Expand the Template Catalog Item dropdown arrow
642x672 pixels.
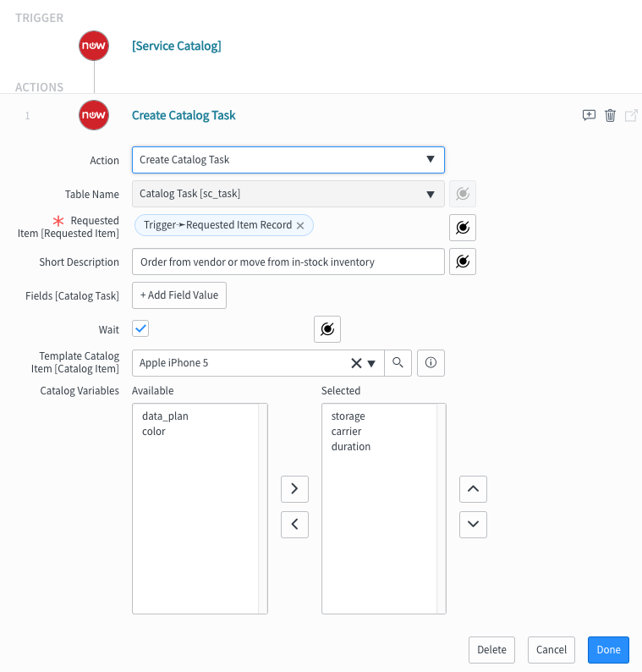coord(372,363)
